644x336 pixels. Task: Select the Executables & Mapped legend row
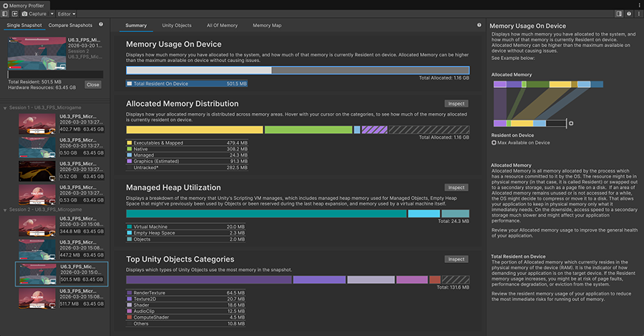click(x=187, y=143)
